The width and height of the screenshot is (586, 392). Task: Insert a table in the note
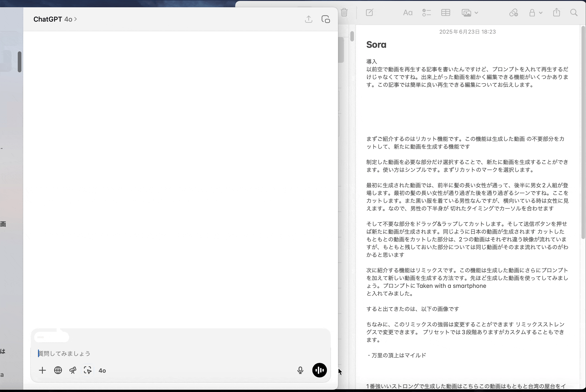[x=445, y=13]
